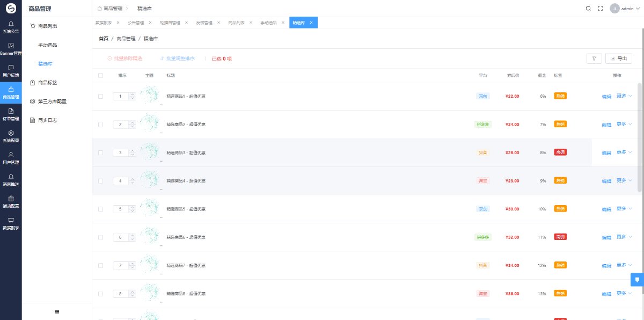Check the box for 精选商品1
This screenshot has height=320, width=644.
(x=100, y=96)
